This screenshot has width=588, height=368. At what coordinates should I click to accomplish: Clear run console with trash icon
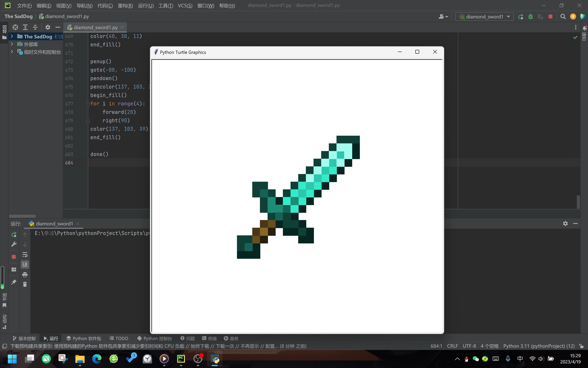(x=25, y=284)
